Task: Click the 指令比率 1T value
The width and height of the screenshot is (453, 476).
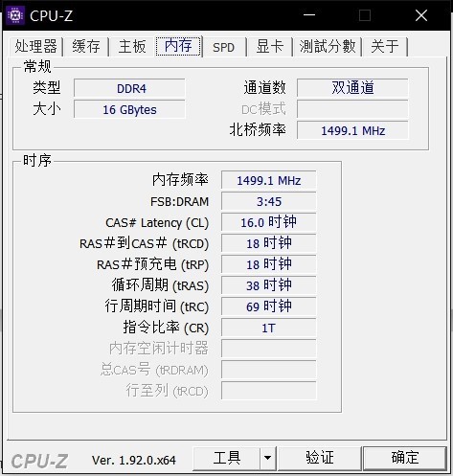Action: [x=268, y=328]
